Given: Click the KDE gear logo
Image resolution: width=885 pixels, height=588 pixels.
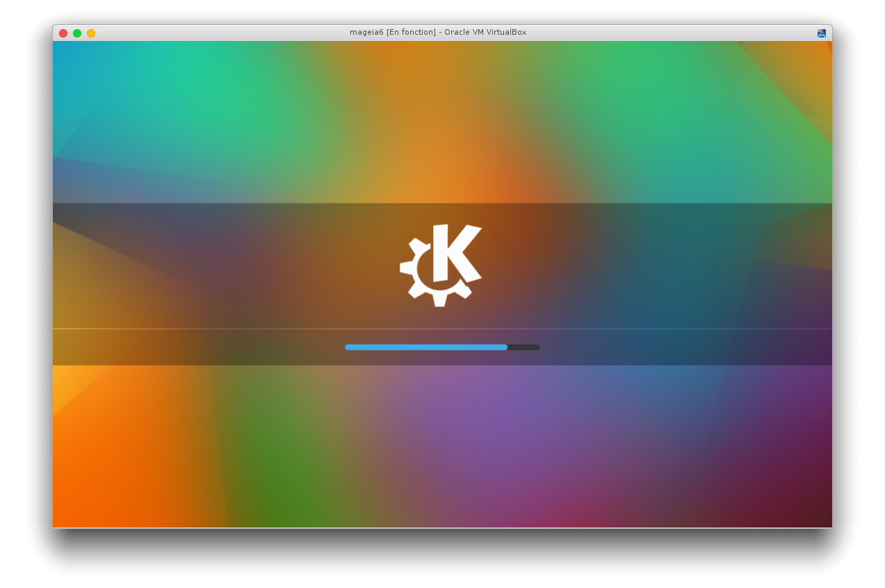Looking at the screenshot, I should [x=441, y=265].
